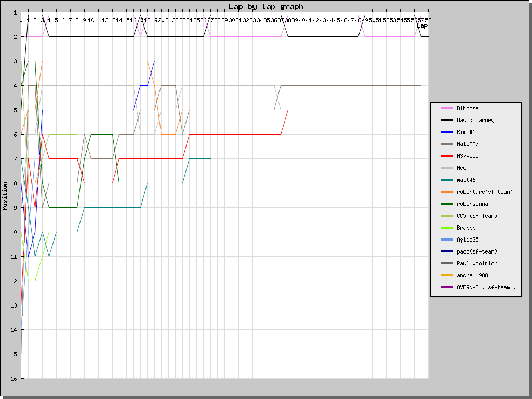Click 'paco(sf-team)' in the legend
532x399 pixels.
477,251
